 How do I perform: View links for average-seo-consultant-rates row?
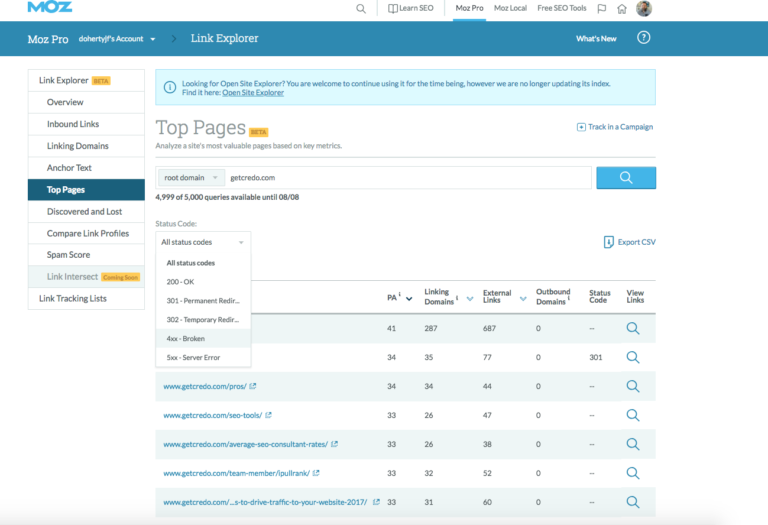[633, 444]
